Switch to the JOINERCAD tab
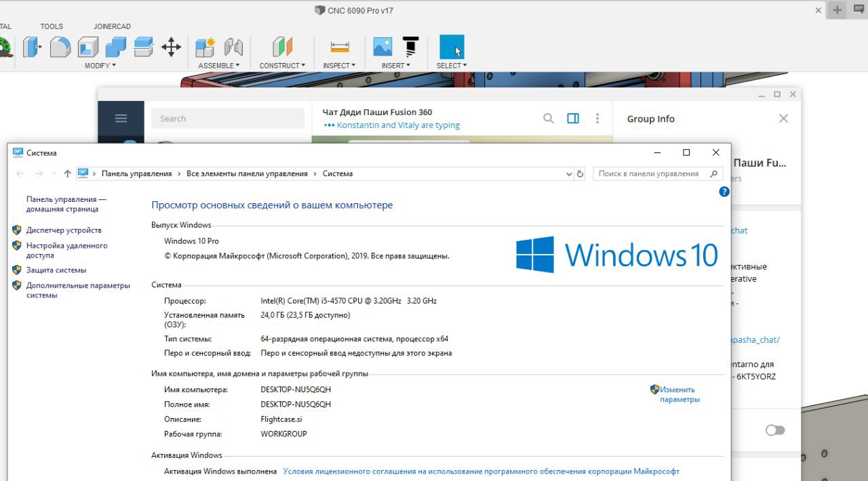This screenshot has height=481, width=868. pos(112,26)
